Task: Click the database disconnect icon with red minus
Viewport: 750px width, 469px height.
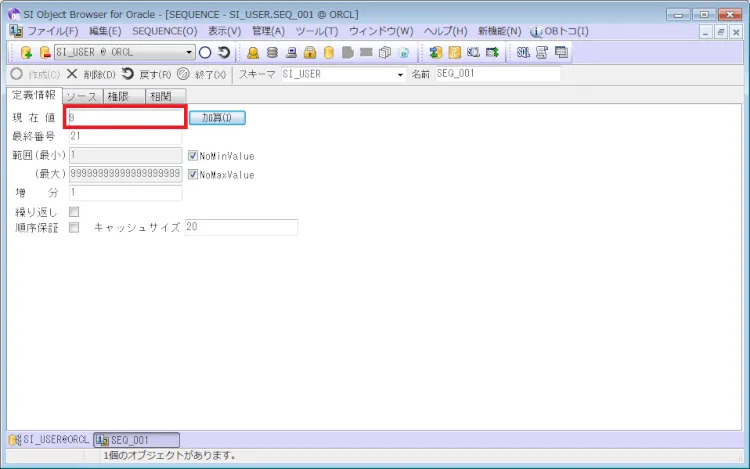Action: [x=44, y=52]
